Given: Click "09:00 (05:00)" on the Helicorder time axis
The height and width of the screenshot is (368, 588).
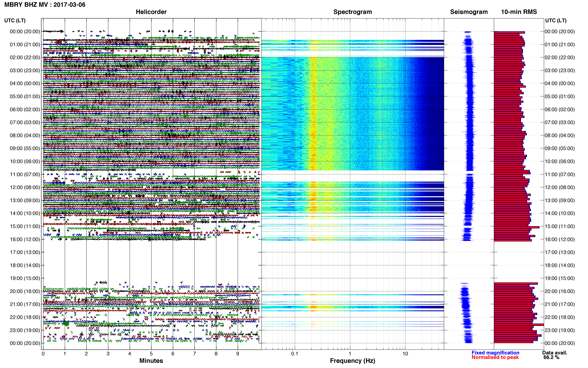Looking at the screenshot, I should click(25, 148).
